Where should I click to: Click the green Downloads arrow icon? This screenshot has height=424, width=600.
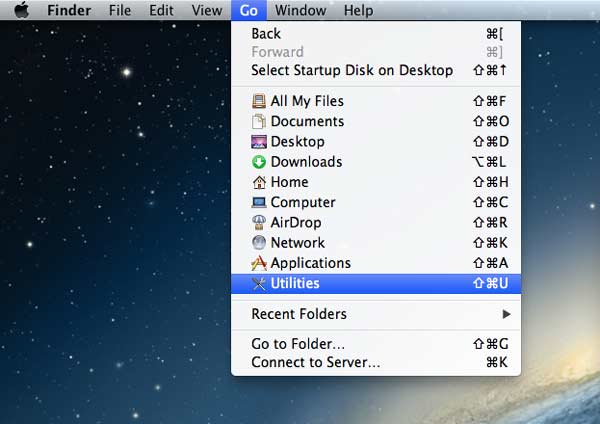[x=259, y=162]
